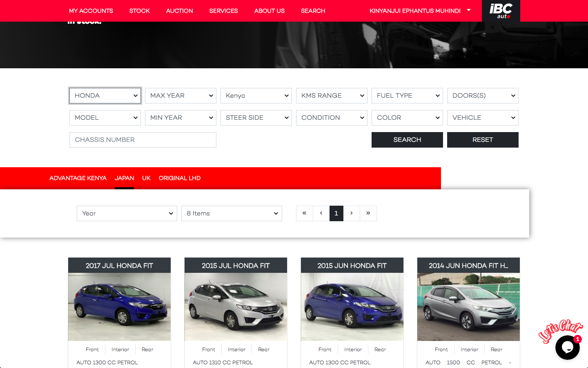Open the Let's Chat bubble icon

(x=567, y=347)
